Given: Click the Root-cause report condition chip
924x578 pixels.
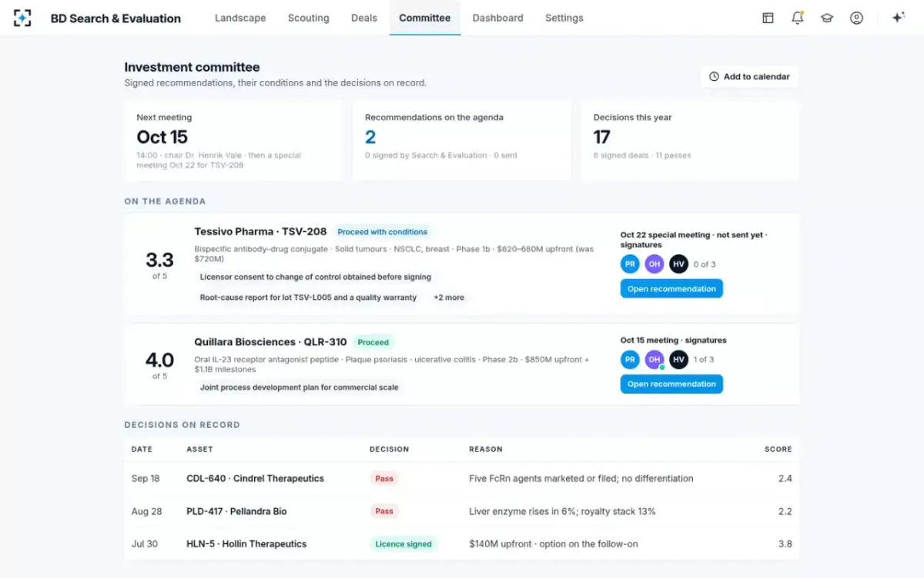Looking at the screenshot, I should click(308, 297).
